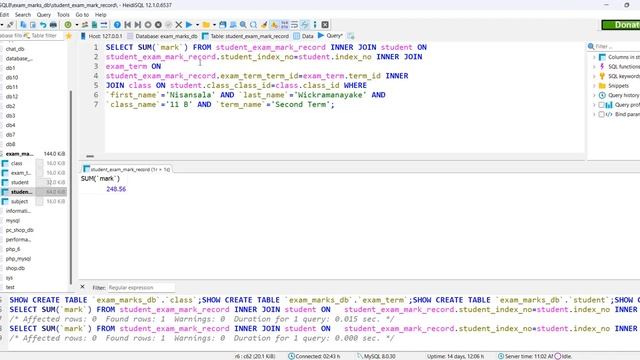
Task: Click the Copy toolbar icon
Action: coord(23,25)
